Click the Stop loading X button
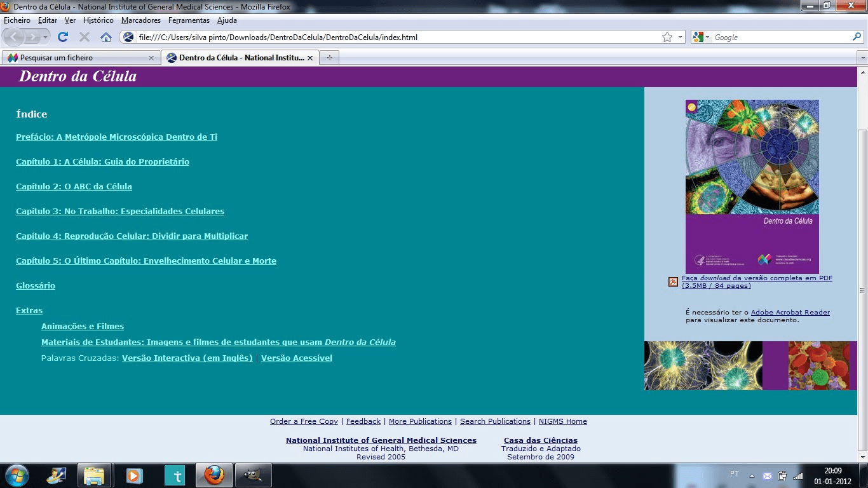Screen dimensions: 868x488 click(85, 37)
